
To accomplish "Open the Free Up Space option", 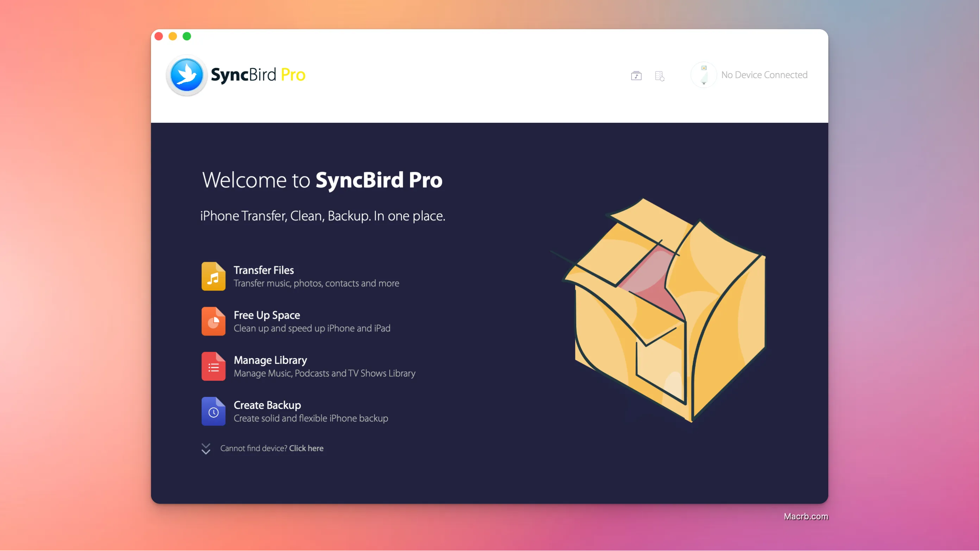I will (x=296, y=321).
